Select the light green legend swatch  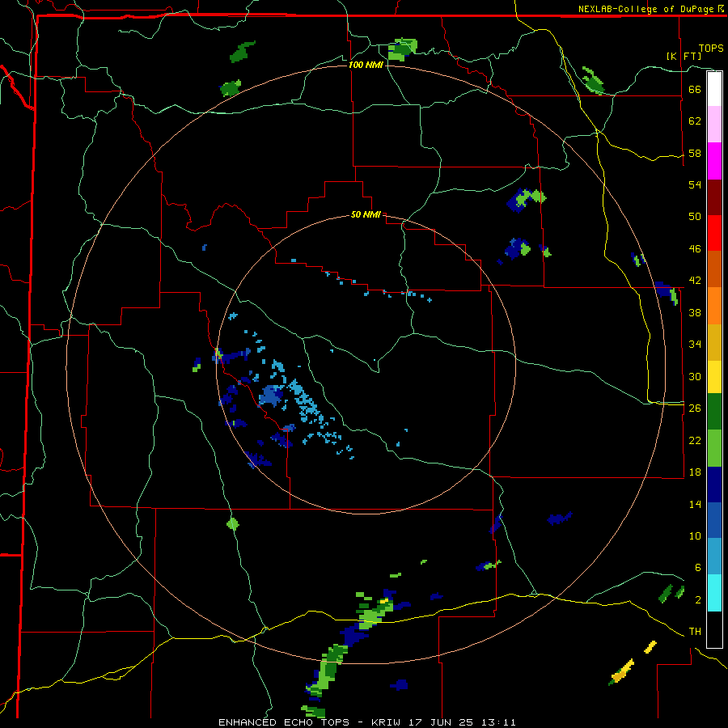(714, 448)
